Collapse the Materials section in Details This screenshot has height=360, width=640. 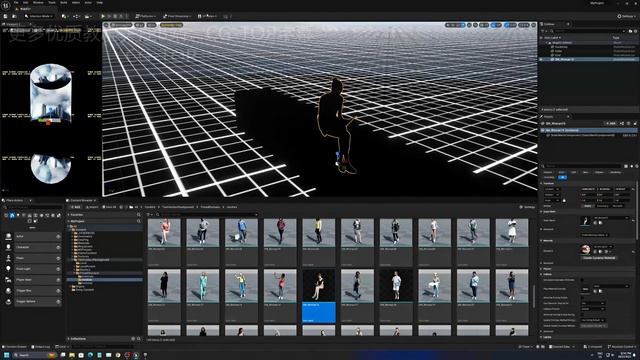tap(542, 241)
